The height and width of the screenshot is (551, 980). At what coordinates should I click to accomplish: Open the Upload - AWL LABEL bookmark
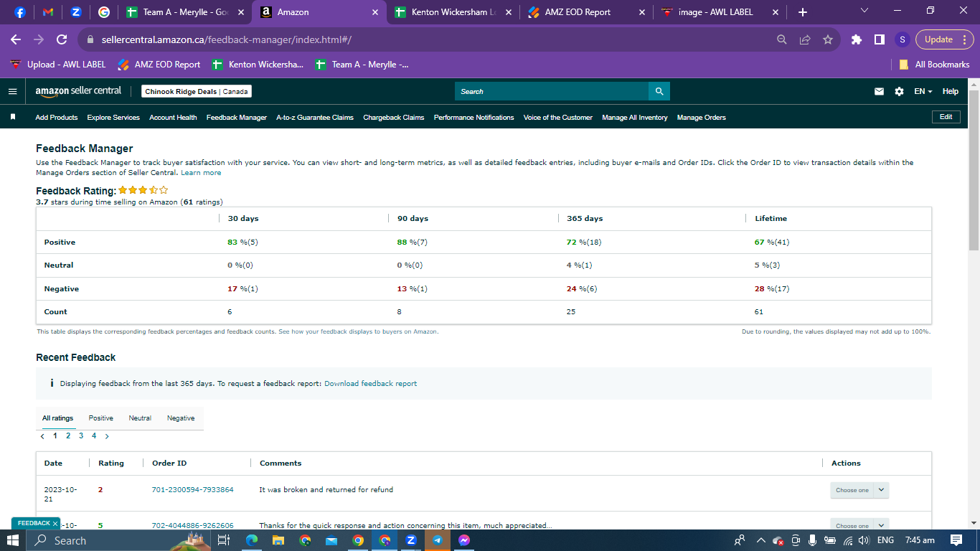(58, 65)
